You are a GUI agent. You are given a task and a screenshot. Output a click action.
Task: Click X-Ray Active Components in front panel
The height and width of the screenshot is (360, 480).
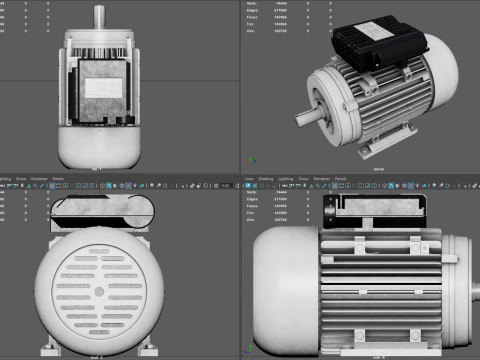coord(199,186)
